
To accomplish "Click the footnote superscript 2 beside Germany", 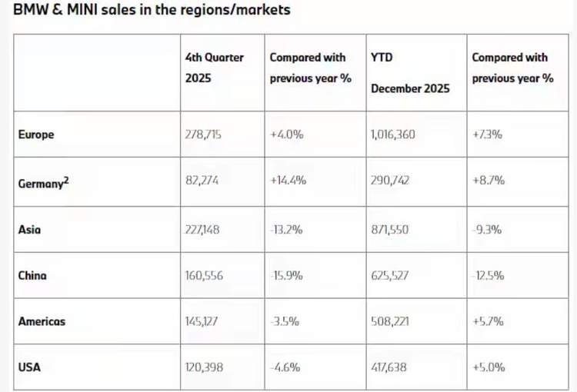I will click(x=68, y=178).
